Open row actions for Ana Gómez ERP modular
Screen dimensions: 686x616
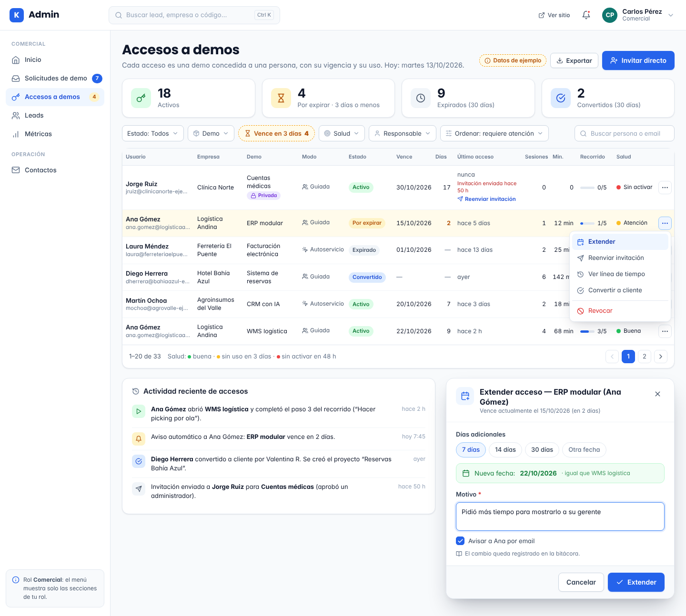(x=665, y=223)
